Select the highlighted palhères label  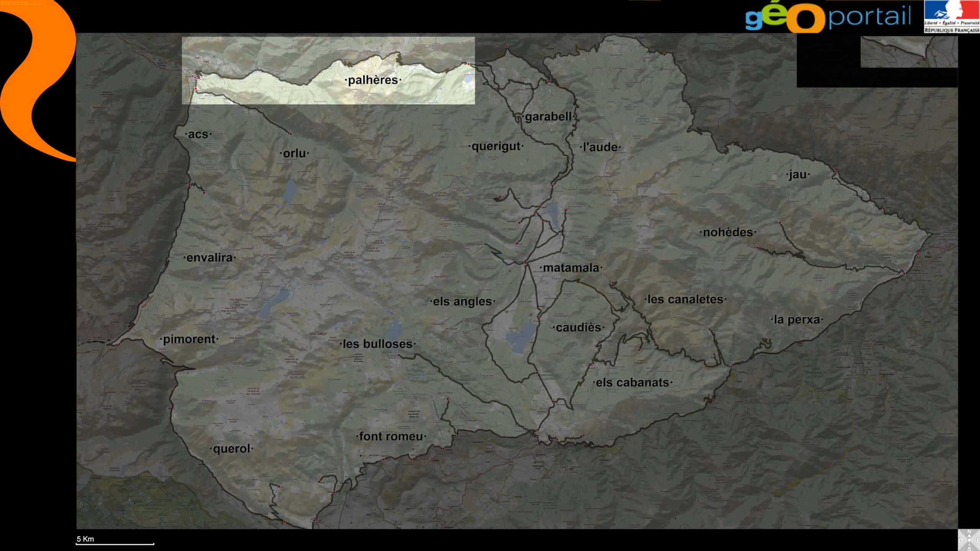pyautogui.click(x=373, y=80)
